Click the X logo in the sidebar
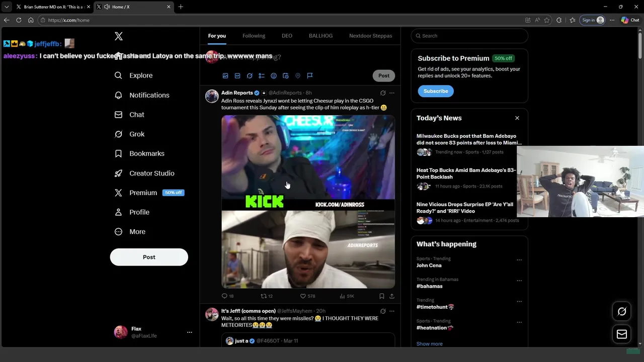The height and width of the screenshot is (362, 644). pyautogui.click(x=119, y=36)
